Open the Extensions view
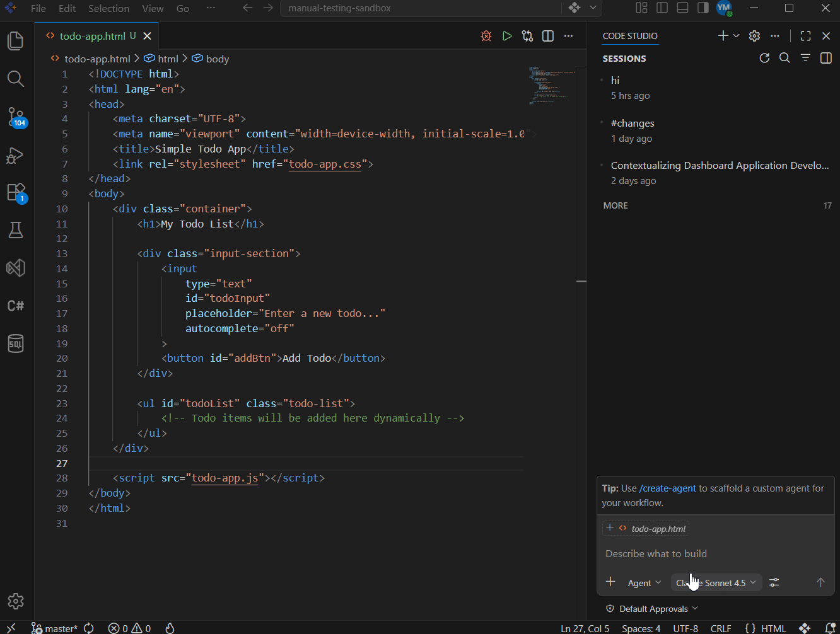The width and height of the screenshot is (840, 634). pyautogui.click(x=16, y=192)
